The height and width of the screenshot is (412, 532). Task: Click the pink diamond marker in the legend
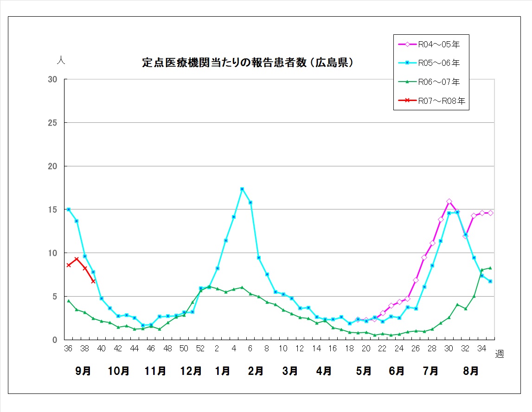point(407,44)
